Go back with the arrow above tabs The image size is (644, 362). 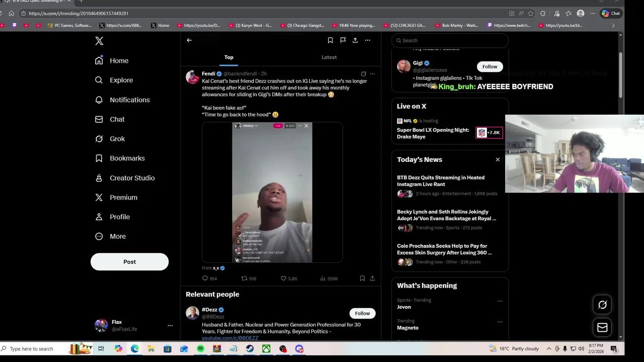189,40
